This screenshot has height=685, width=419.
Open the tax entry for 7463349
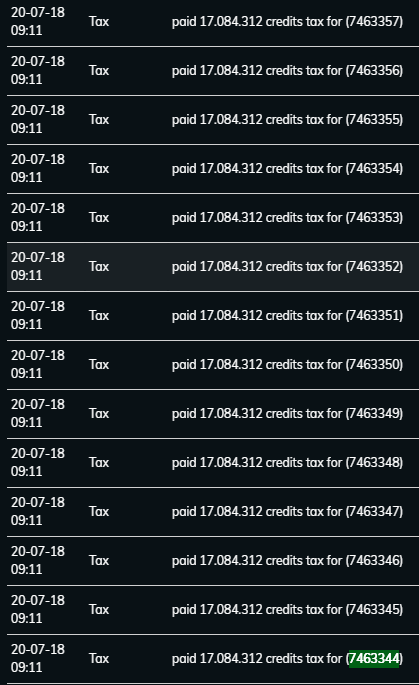(213, 413)
